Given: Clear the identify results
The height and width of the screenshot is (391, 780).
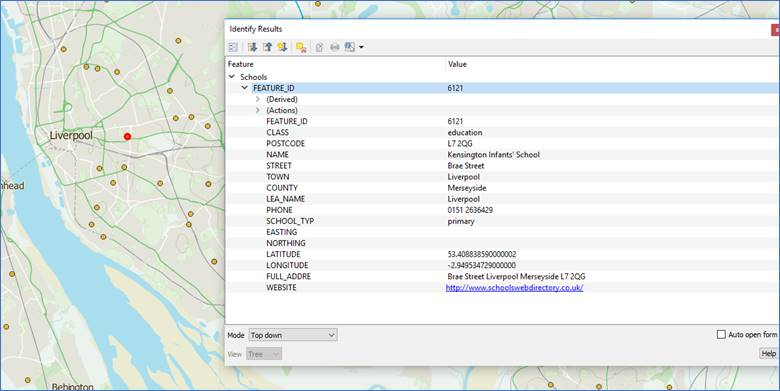Looking at the screenshot, I should click(301, 47).
